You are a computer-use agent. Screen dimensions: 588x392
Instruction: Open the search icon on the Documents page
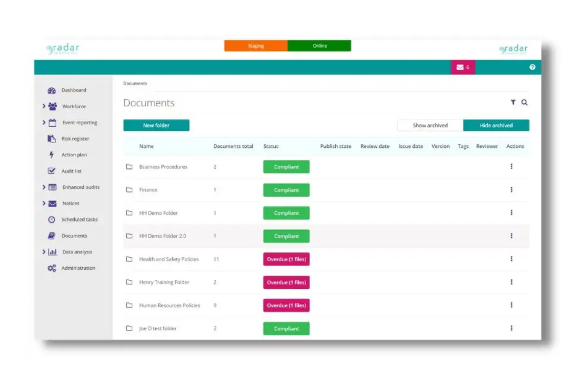click(525, 102)
